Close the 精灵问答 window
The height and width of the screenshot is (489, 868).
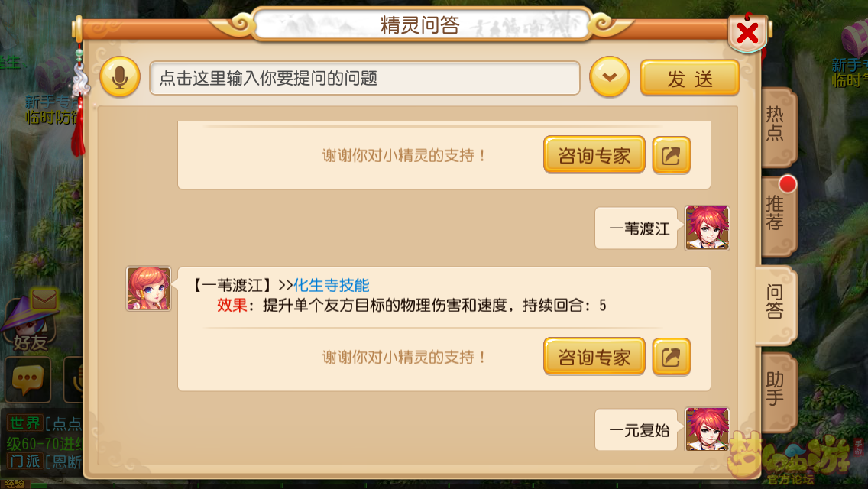[747, 32]
